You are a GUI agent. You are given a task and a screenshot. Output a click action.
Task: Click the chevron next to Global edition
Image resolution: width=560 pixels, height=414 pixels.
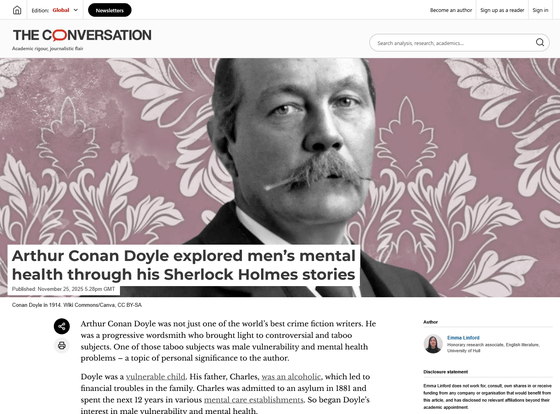tap(76, 10)
